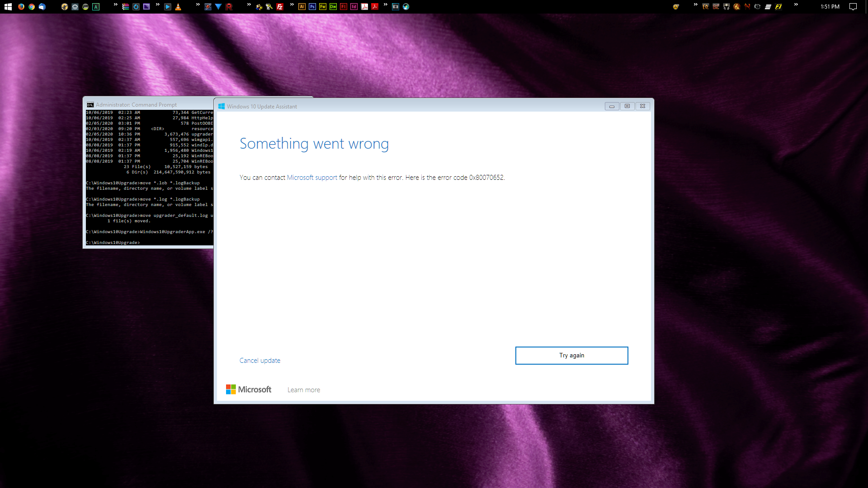Screen dimensions: 868x488
Task: Open the white Adobe Acrobat PDF icon
Action: (364, 7)
